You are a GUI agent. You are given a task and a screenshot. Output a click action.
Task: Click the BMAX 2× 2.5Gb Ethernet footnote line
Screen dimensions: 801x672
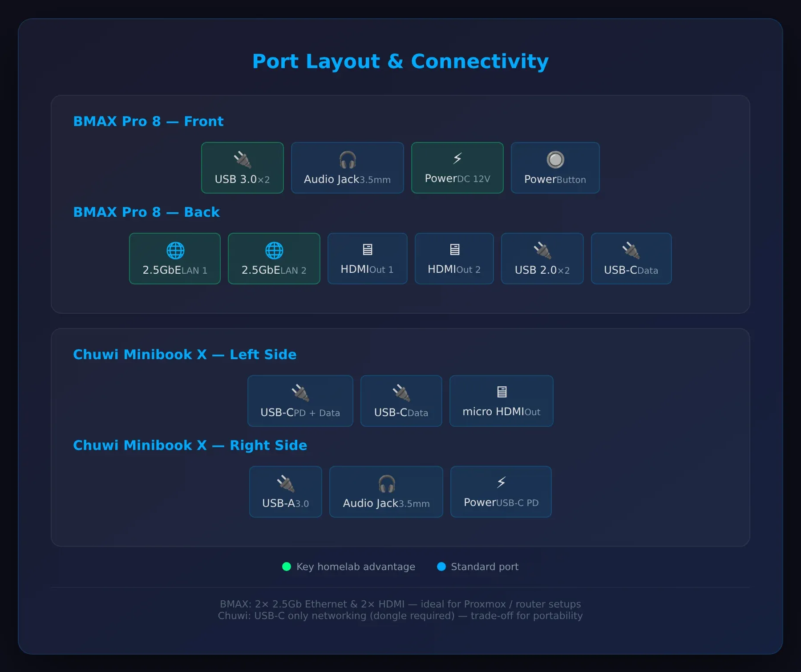pyautogui.click(x=400, y=604)
